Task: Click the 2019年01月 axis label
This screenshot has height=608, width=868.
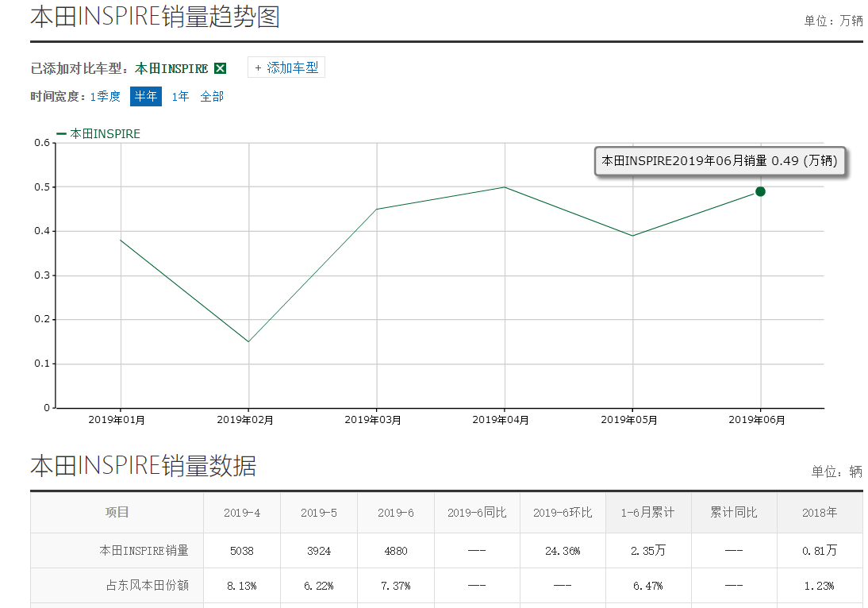Action: [117, 420]
